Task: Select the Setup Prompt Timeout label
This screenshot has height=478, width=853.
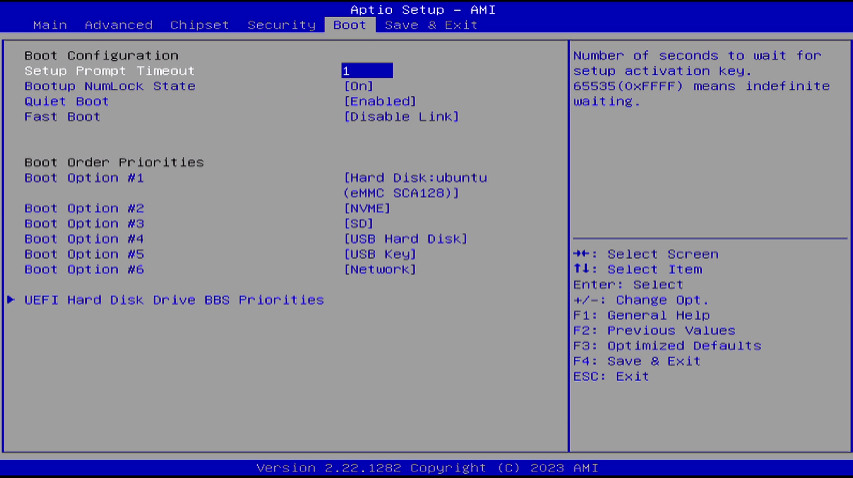Action: click(109, 71)
